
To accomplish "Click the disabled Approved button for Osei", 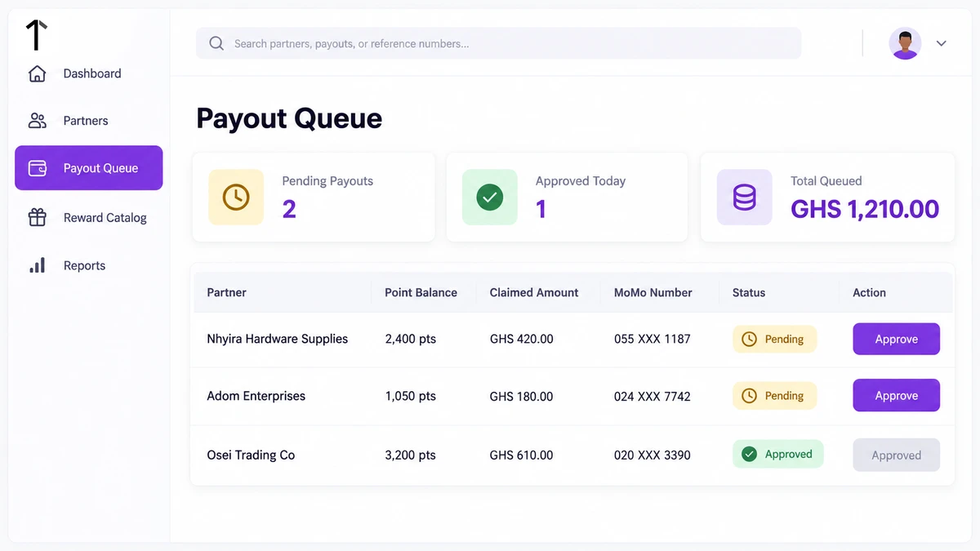I will 896,455.
